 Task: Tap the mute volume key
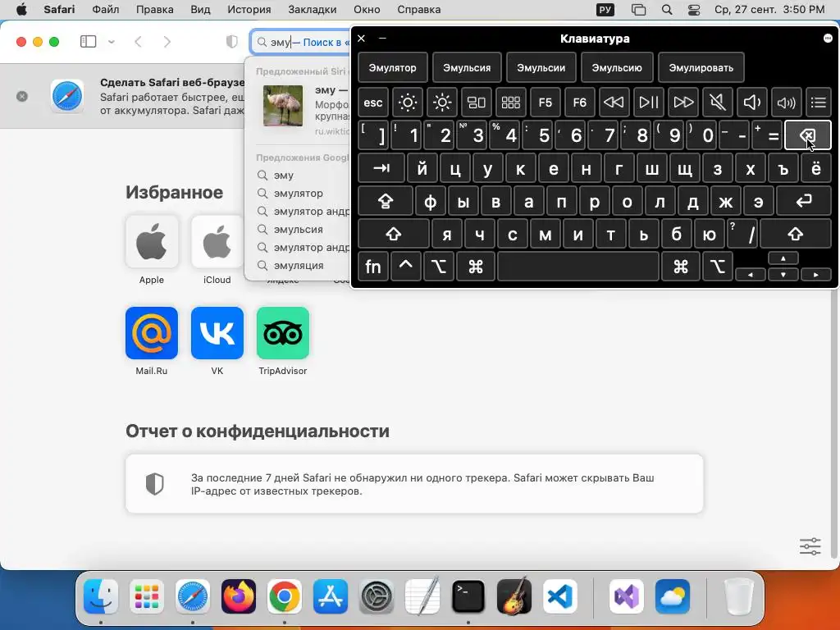[717, 102]
